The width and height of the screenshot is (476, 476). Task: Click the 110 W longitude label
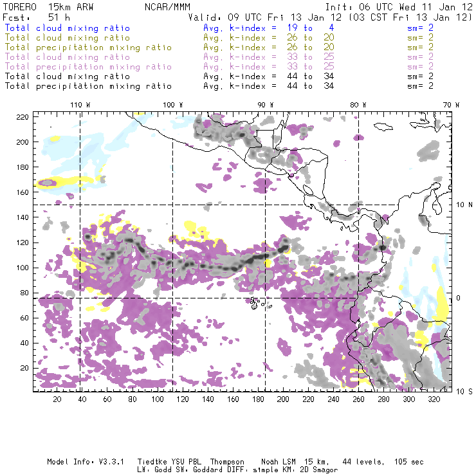coord(80,104)
